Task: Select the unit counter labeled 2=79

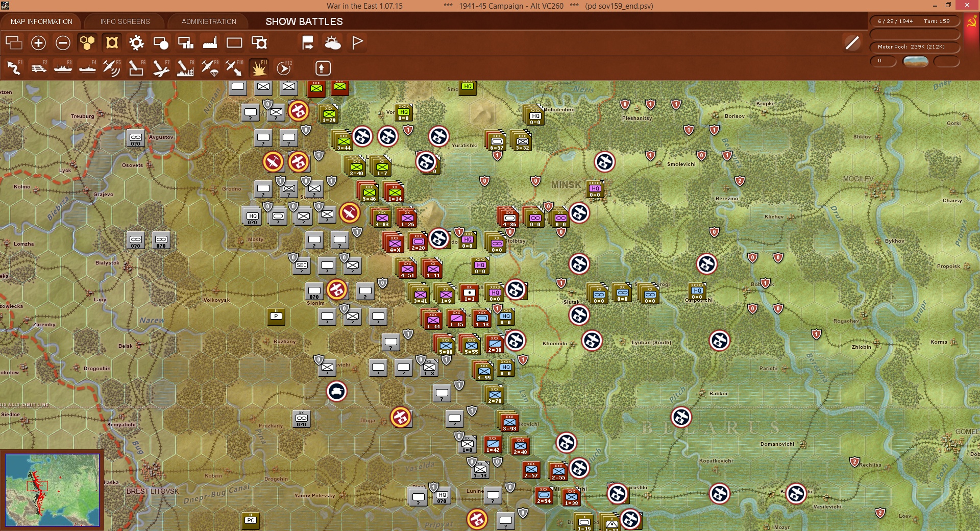Action: (x=495, y=395)
